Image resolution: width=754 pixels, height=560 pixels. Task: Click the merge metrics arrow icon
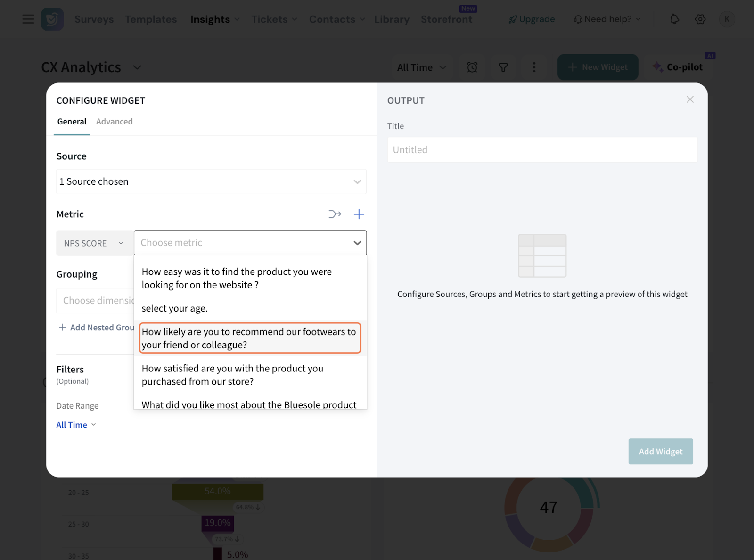(x=335, y=214)
